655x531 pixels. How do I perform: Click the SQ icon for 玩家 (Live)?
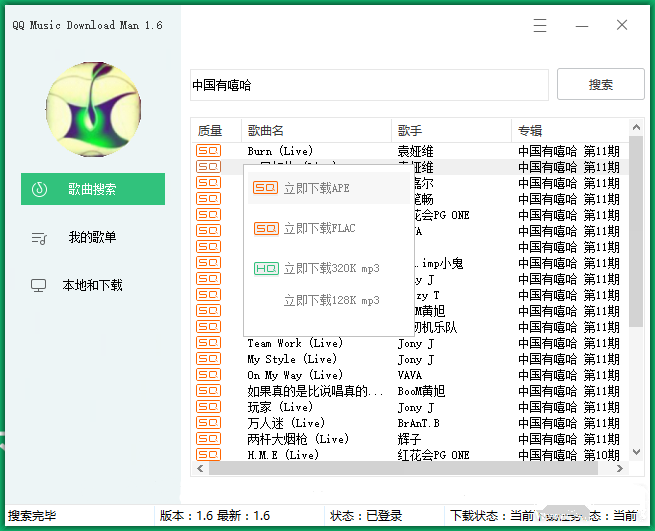(x=208, y=407)
